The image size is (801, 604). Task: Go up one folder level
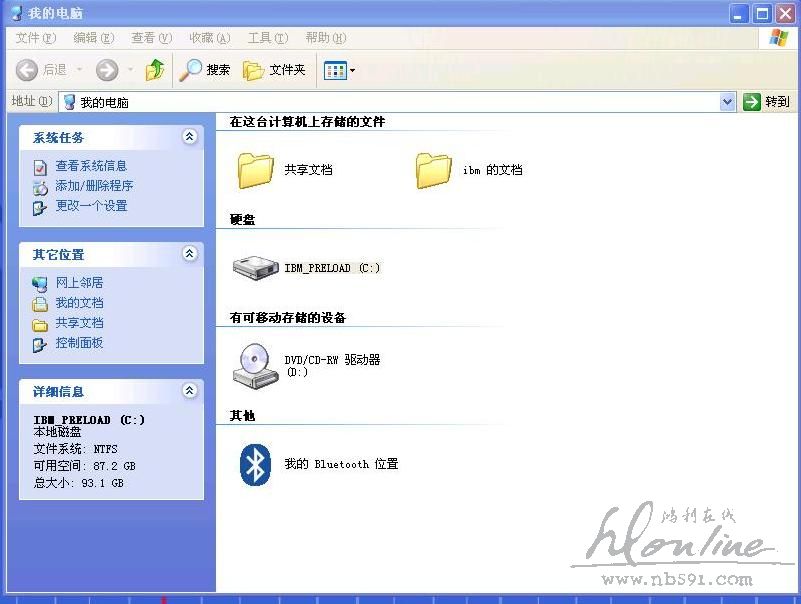coord(155,70)
